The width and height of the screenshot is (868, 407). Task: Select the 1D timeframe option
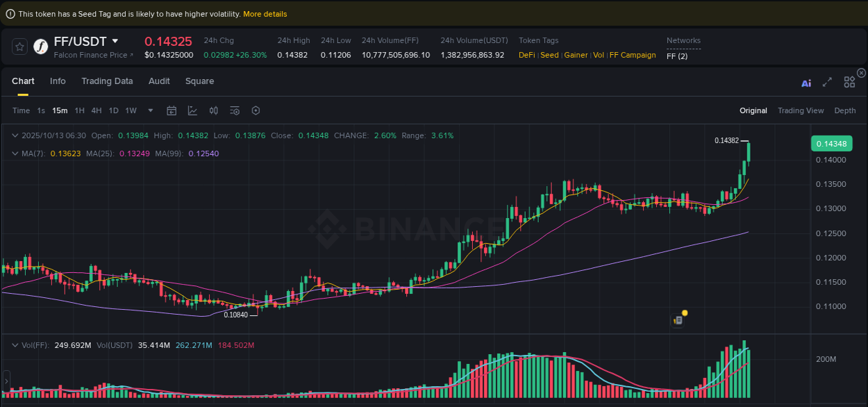[x=113, y=110]
